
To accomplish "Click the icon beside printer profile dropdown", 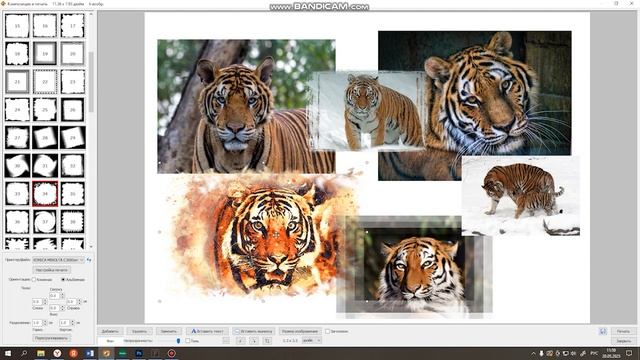I will [89, 260].
